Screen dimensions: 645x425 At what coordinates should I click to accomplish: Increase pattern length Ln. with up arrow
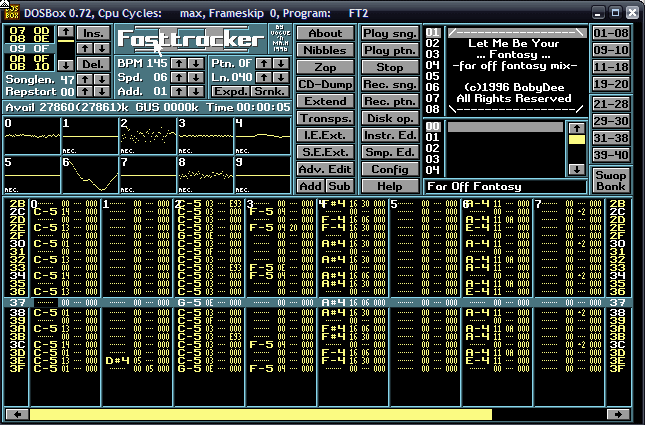point(264,77)
